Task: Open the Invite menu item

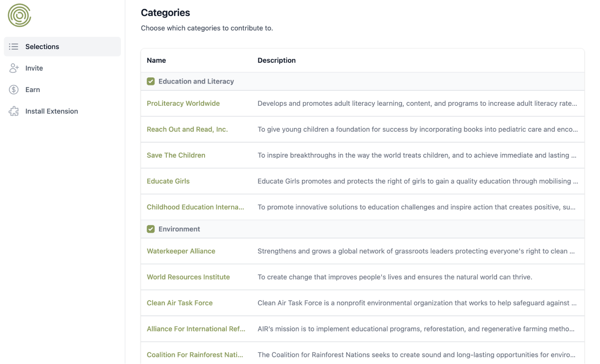Action: click(x=62, y=68)
